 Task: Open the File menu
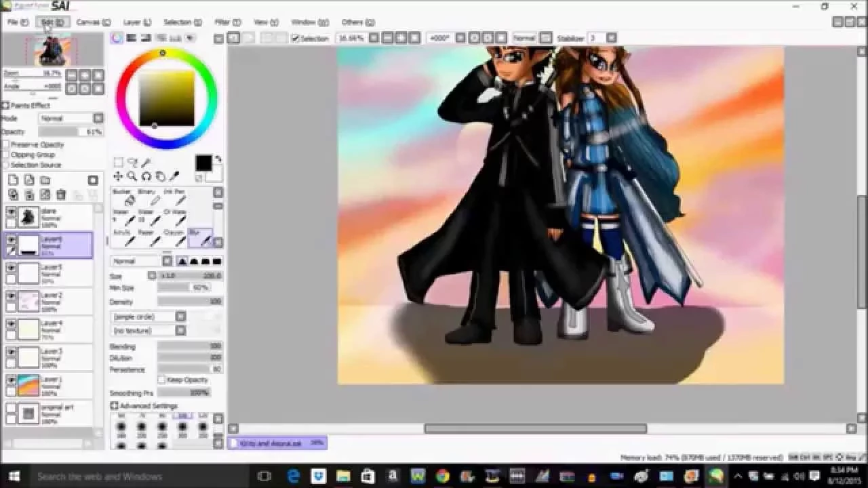(x=18, y=22)
